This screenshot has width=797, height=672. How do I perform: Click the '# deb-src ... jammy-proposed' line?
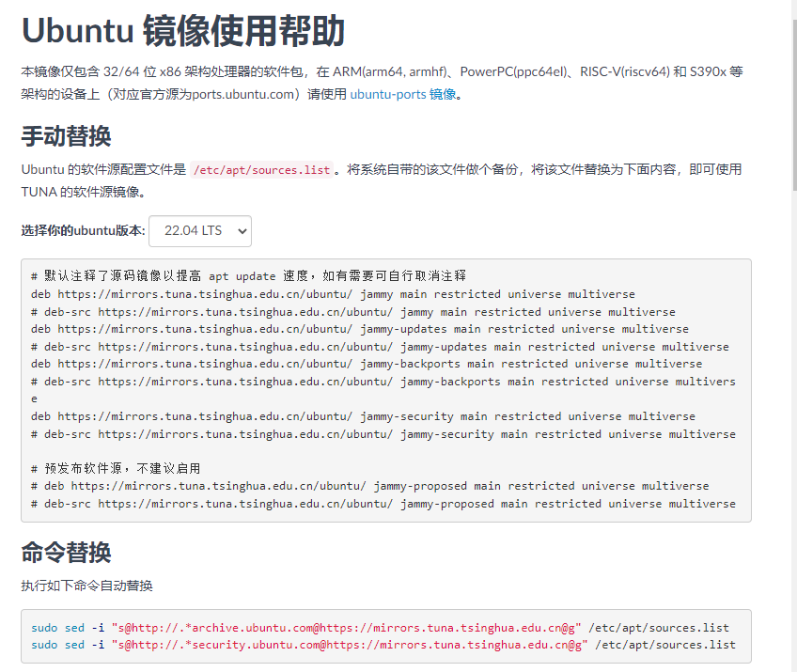pos(383,505)
